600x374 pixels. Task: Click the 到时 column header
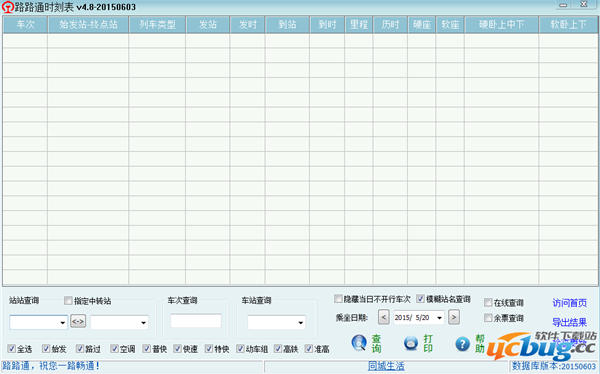[x=327, y=24]
